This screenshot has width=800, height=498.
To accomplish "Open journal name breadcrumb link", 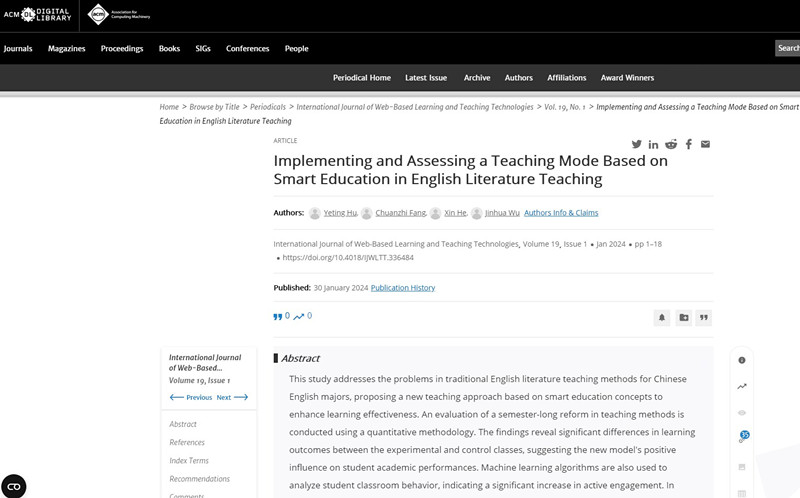I will [x=415, y=107].
